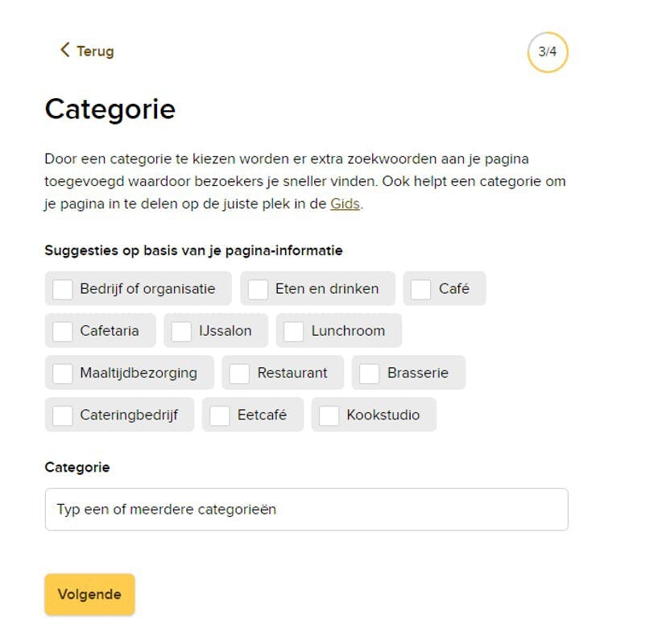The width and height of the screenshot is (658, 644).
Task: Tick the Lunchroom category checkbox
Action: pos(294,331)
